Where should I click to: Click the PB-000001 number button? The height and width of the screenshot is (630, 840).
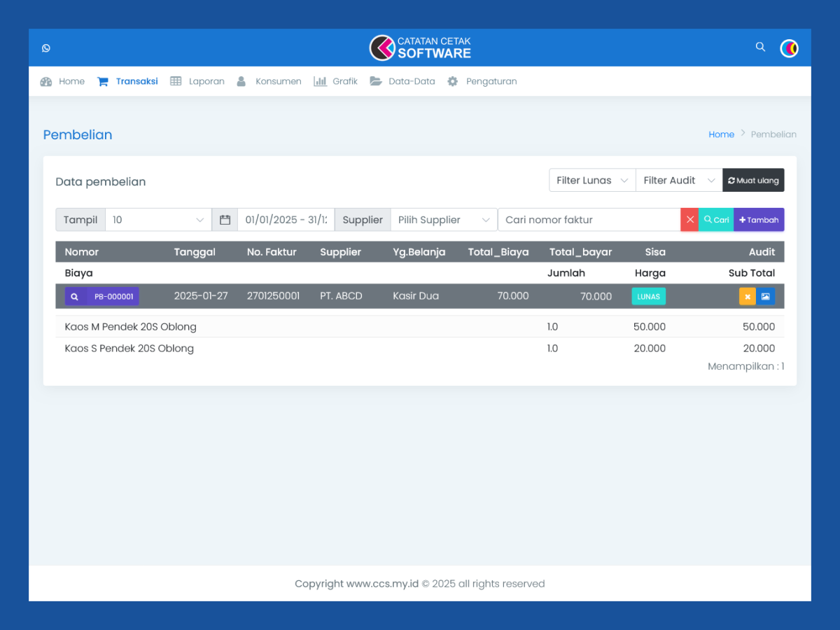112,297
